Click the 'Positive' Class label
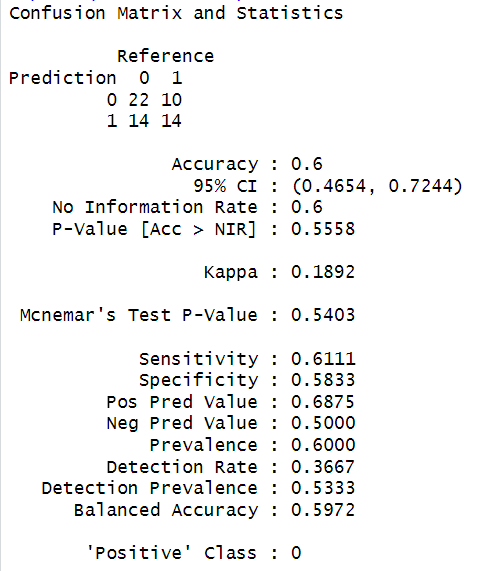Image resolution: width=478 pixels, height=571 pixels. 171,553
